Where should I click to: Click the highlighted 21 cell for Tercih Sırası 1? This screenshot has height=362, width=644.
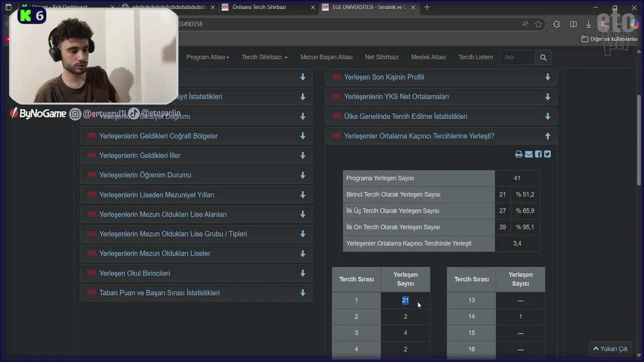(x=405, y=301)
